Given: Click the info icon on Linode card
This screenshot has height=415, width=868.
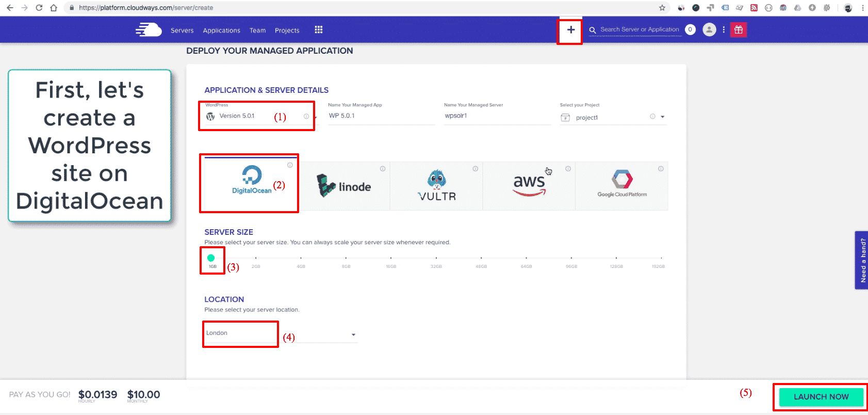Looking at the screenshot, I should (383, 169).
